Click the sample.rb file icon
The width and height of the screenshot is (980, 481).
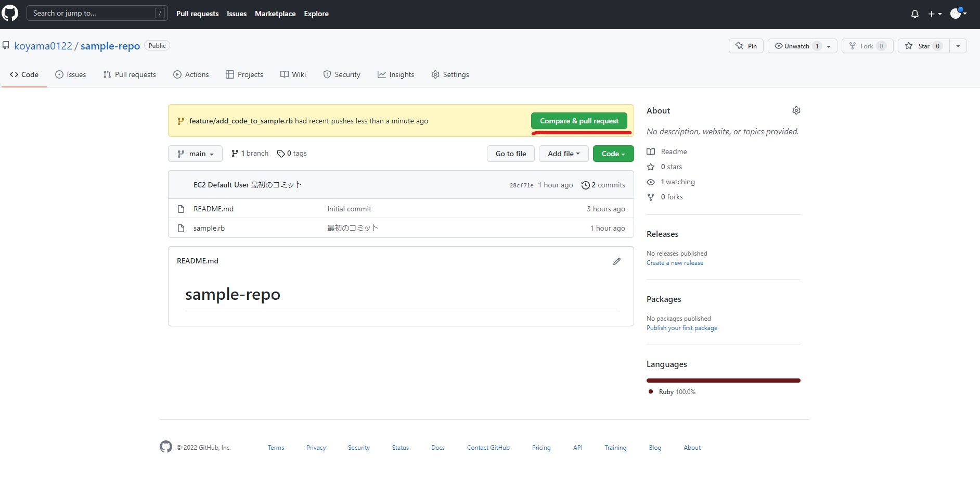(x=181, y=228)
